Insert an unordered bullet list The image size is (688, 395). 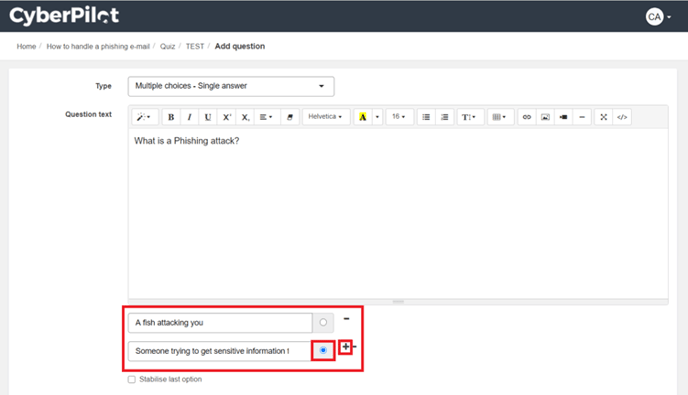point(426,117)
